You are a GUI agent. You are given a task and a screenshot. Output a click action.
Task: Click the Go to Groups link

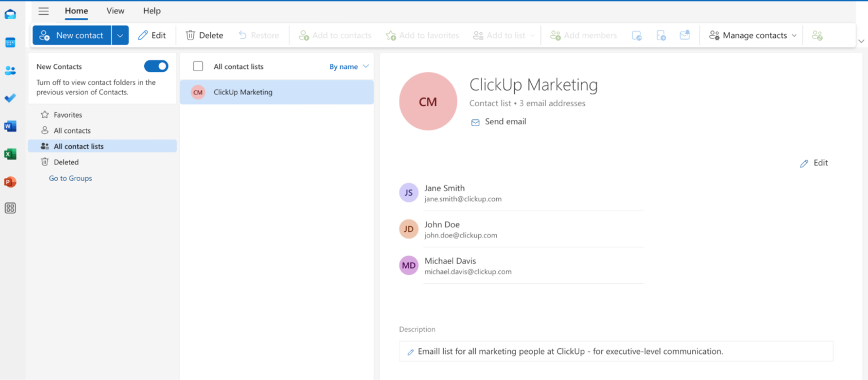pyautogui.click(x=70, y=178)
